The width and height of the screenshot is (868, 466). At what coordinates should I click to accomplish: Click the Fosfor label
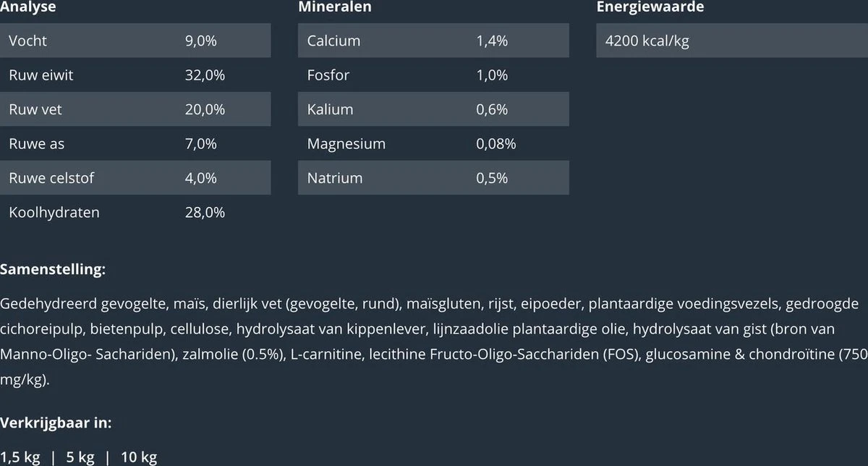pos(328,75)
